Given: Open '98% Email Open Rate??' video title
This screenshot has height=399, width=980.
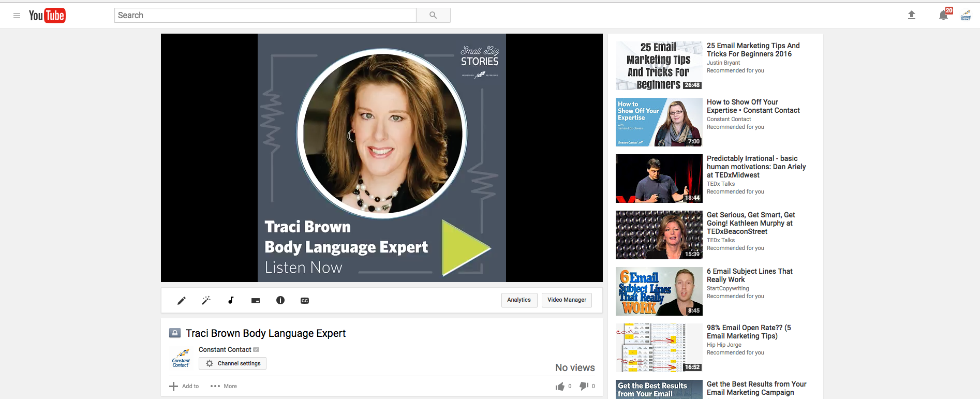Looking at the screenshot, I should point(749,332).
